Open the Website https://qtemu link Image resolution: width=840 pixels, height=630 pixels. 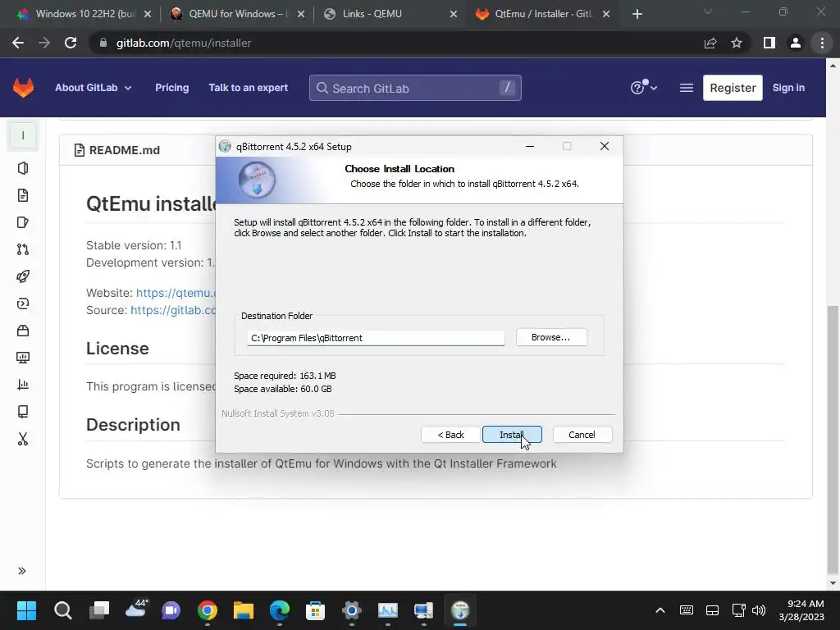pos(176,293)
